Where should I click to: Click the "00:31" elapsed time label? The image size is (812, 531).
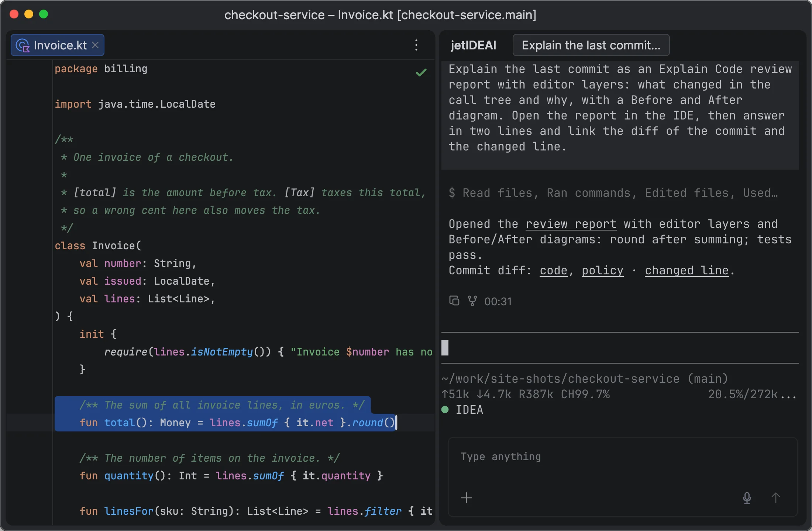(x=498, y=301)
